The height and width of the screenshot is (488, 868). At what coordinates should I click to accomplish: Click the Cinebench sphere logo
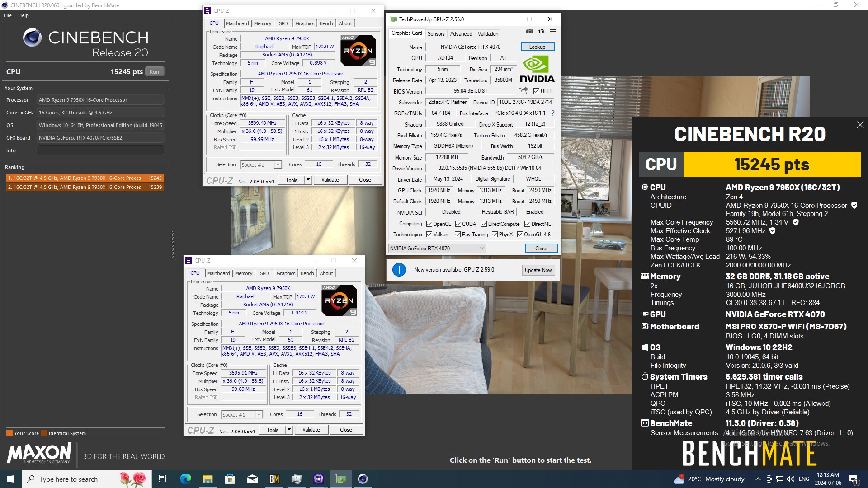(32, 38)
